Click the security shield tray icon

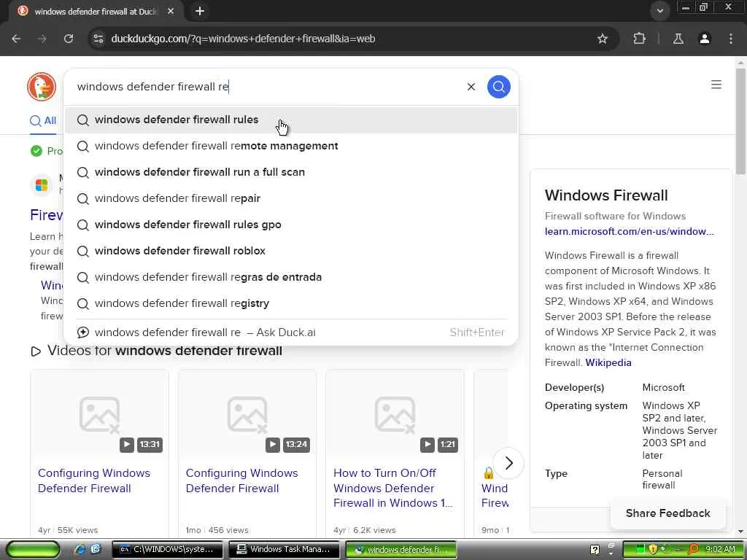pyautogui.click(x=653, y=550)
